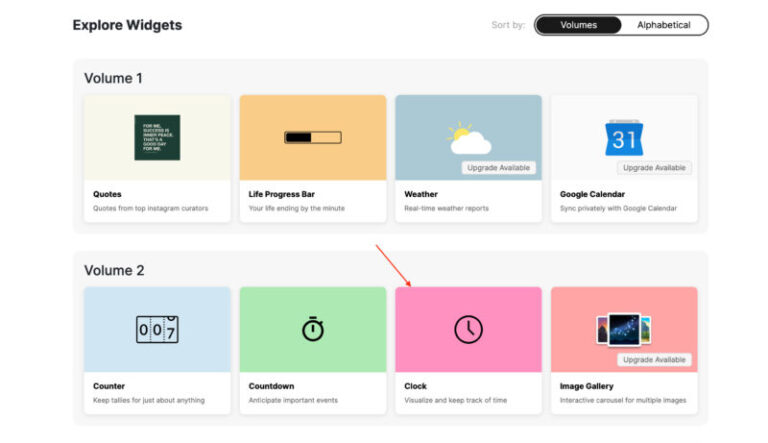
Task: Open the Image Gallery pictures icon
Action: 624,329
